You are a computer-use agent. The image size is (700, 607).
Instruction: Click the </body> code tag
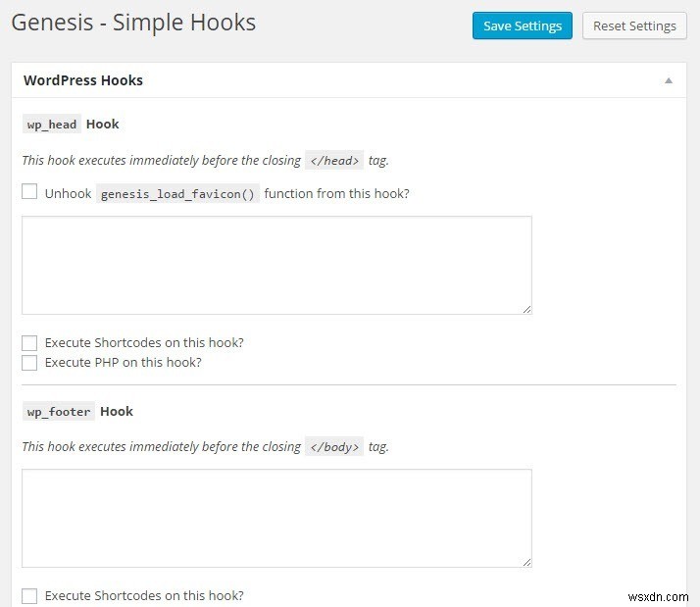click(x=335, y=447)
